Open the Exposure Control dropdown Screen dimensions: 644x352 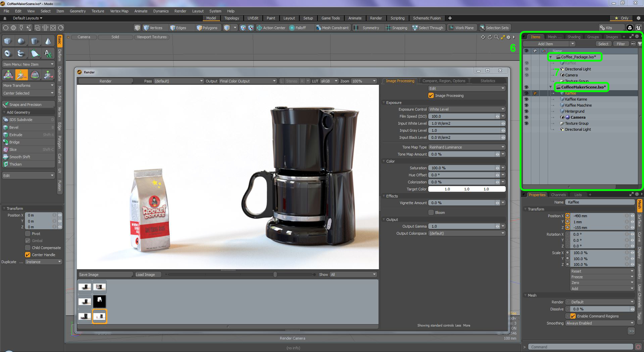tap(466, 109)
